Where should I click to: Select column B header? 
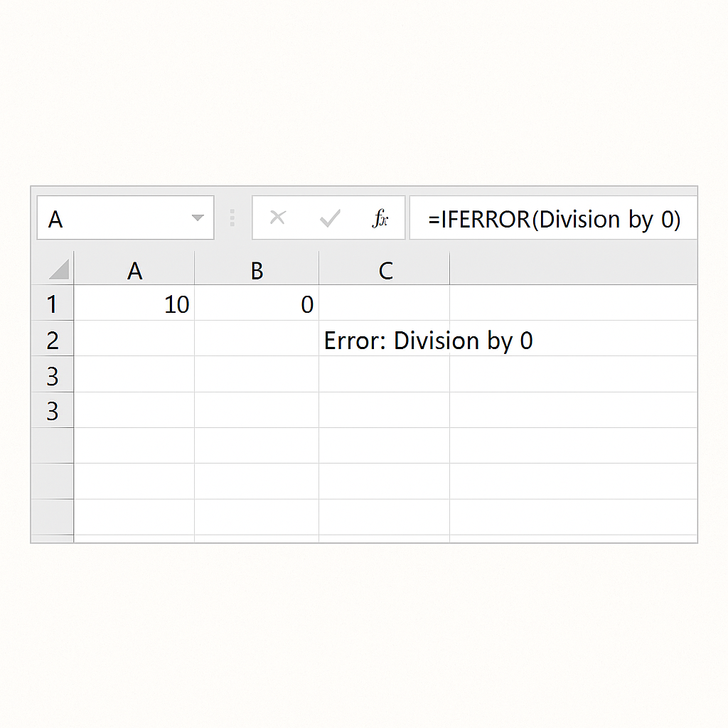[x=257, y=270]
